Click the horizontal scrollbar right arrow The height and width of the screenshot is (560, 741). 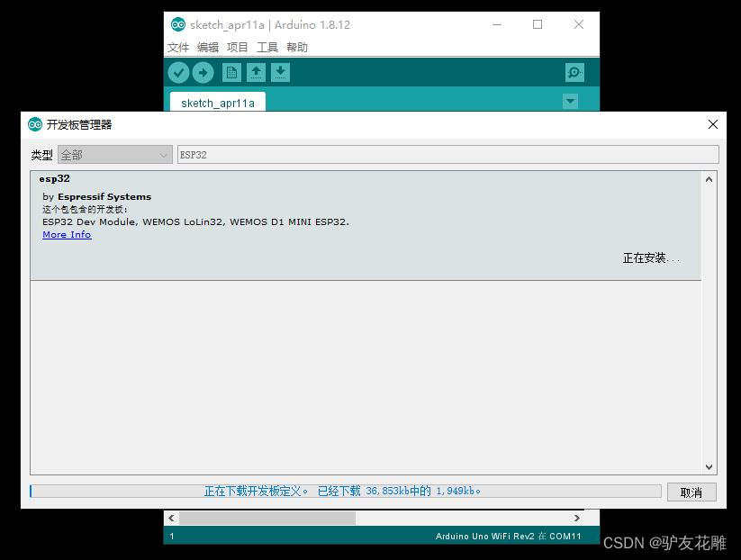577,518
